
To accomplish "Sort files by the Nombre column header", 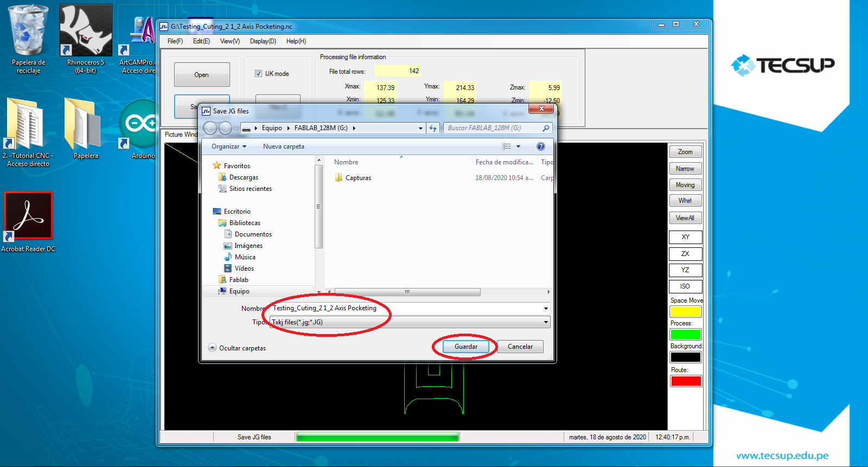I will [x=346, y=162].
